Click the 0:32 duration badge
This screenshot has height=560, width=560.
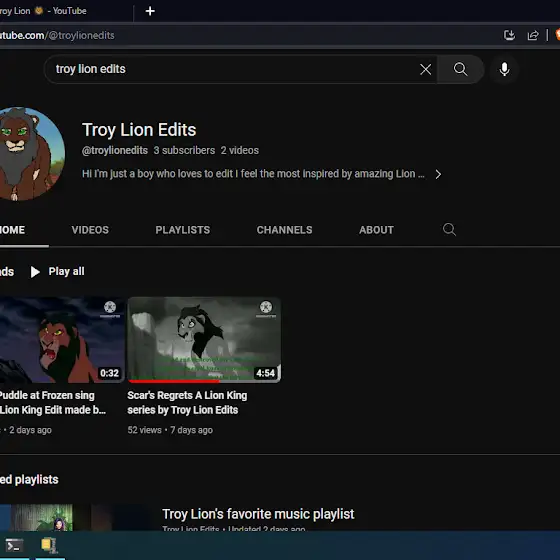point(109,373)
